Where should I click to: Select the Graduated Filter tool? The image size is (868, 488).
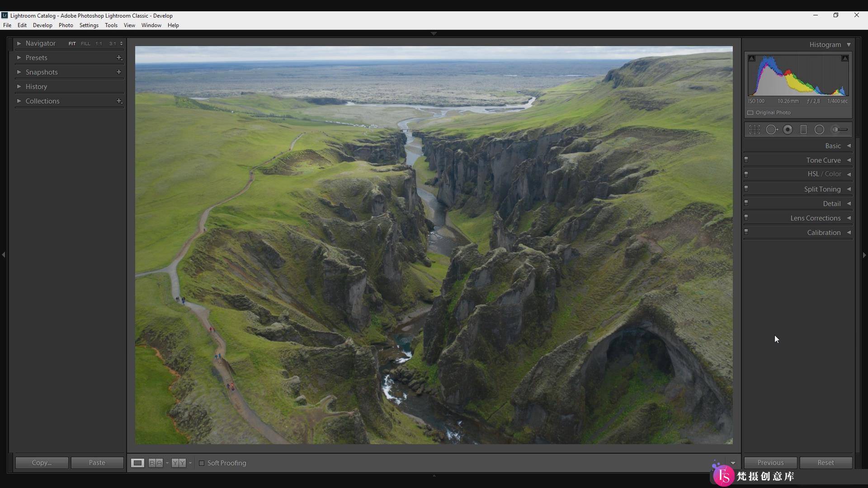(x=803, y=130)
